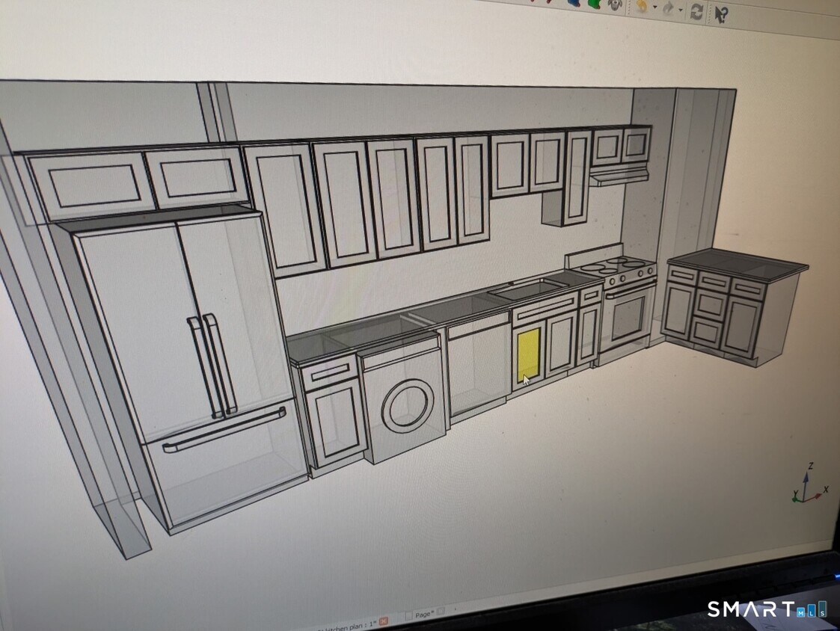Click the green toolbar icon

pyautogui.click(x=594, y=3)
